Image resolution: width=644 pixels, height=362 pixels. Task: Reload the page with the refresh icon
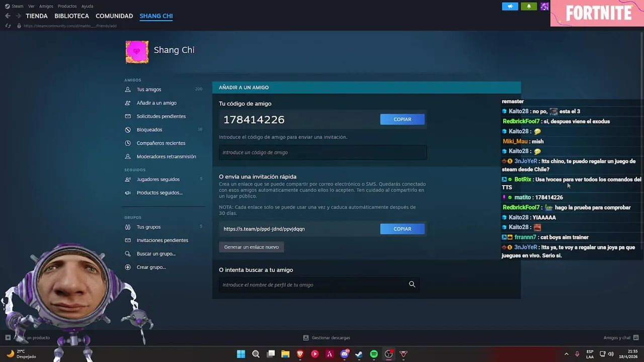point(8,26)
